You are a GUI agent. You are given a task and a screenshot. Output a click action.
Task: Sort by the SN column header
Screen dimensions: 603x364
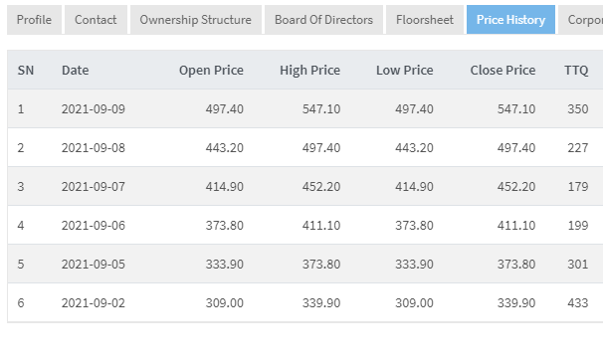click(x=26, y=71)
